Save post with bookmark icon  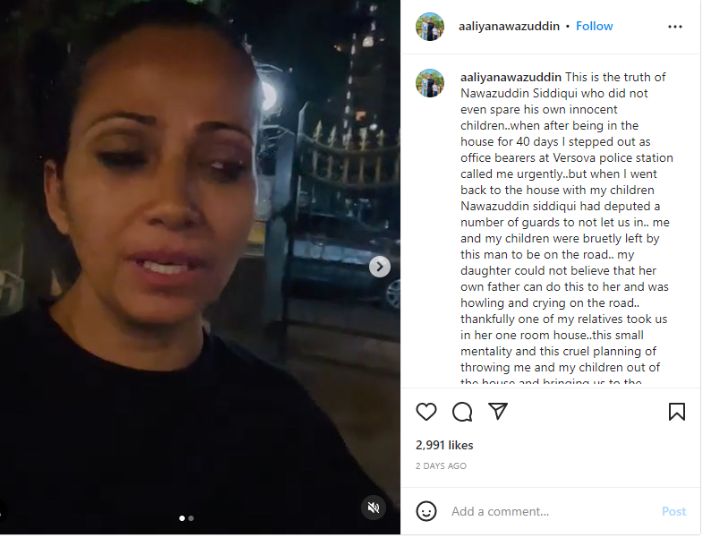[676, 411]
